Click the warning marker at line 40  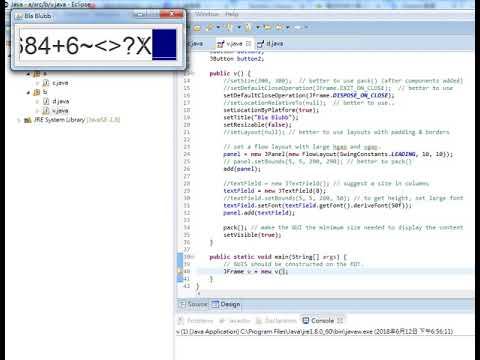pyautogui.click(x=179, y=271)
